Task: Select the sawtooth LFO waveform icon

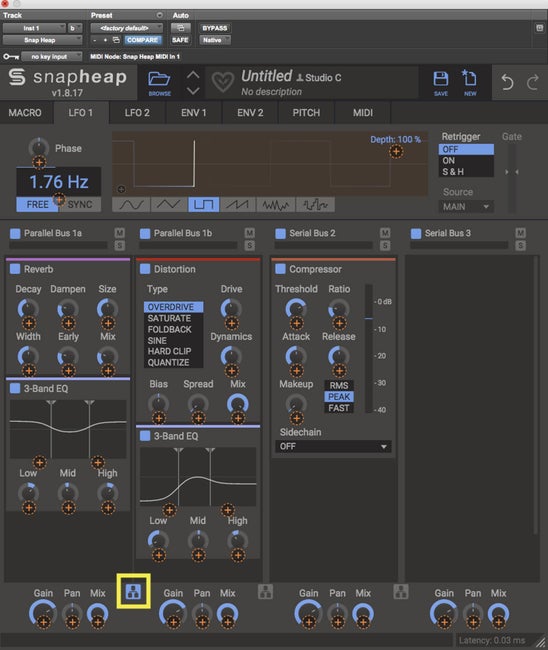Action: point(238,204)
